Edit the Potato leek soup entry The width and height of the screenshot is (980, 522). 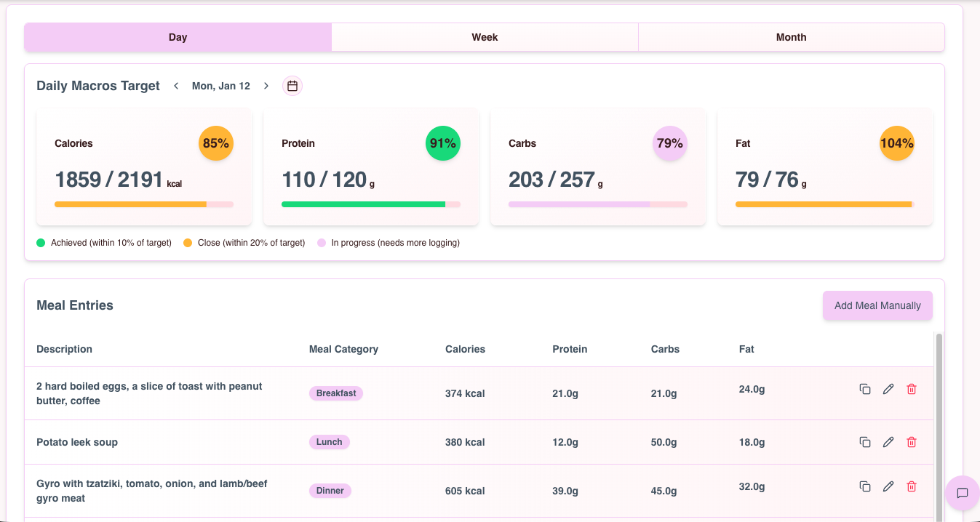pos(888,441)
